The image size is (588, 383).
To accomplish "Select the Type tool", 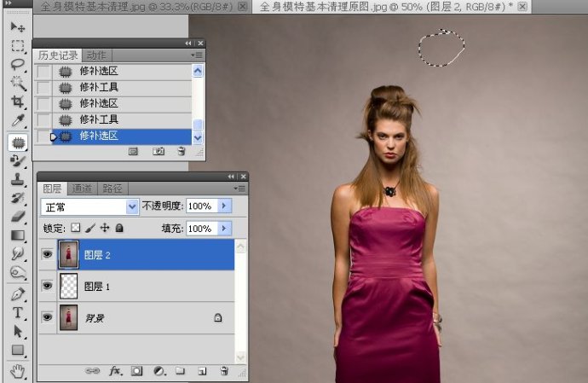I will click(17, 312).
